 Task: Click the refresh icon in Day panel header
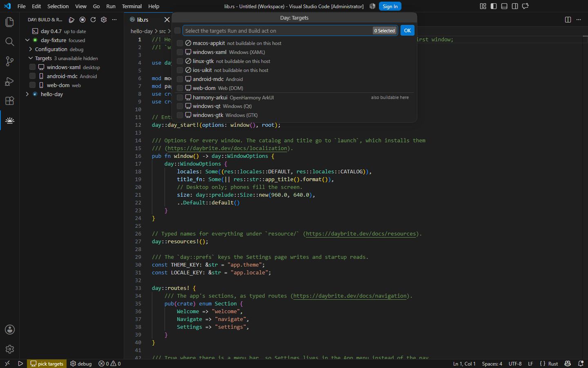click(x=93, y=20)
